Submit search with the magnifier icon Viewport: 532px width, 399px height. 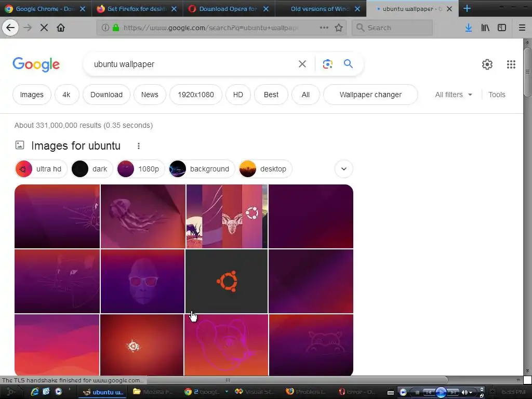coord(348,64)
